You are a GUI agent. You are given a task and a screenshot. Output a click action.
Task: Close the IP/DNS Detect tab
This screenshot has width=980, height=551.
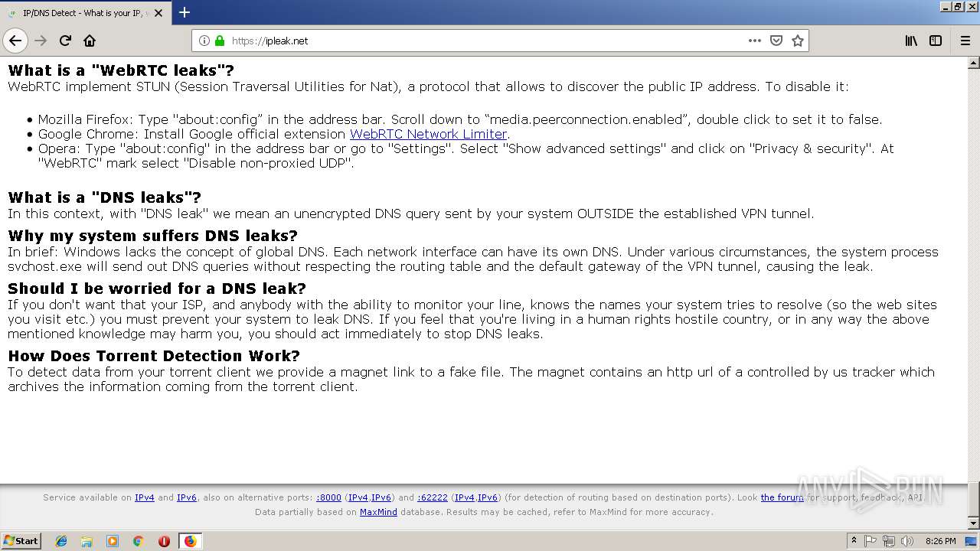click(158, 13)
